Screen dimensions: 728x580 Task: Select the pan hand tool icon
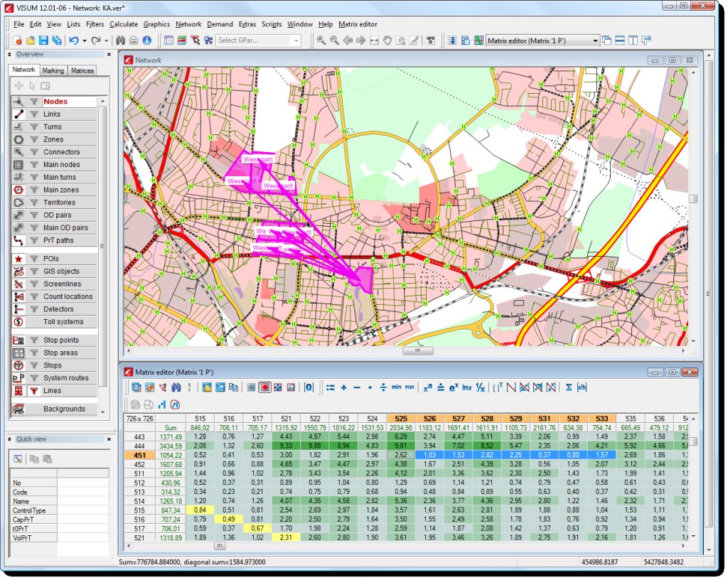tap(387, 41)
